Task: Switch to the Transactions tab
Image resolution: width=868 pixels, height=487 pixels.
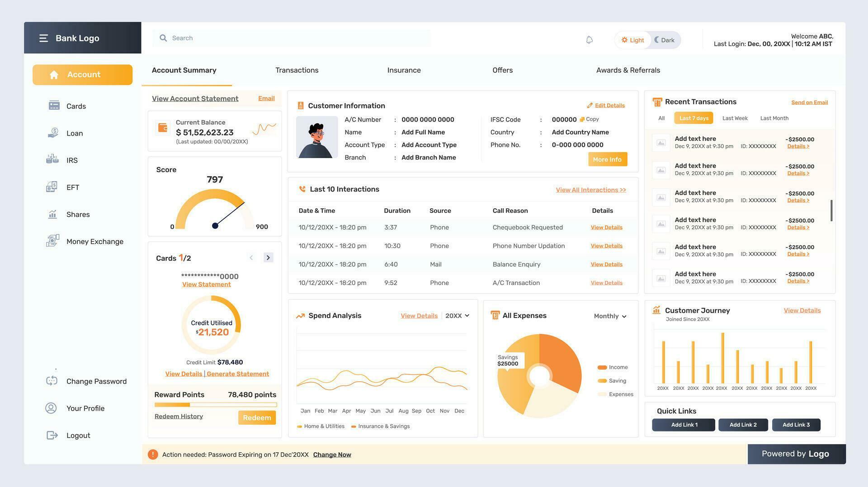Action: pos(297,70)
